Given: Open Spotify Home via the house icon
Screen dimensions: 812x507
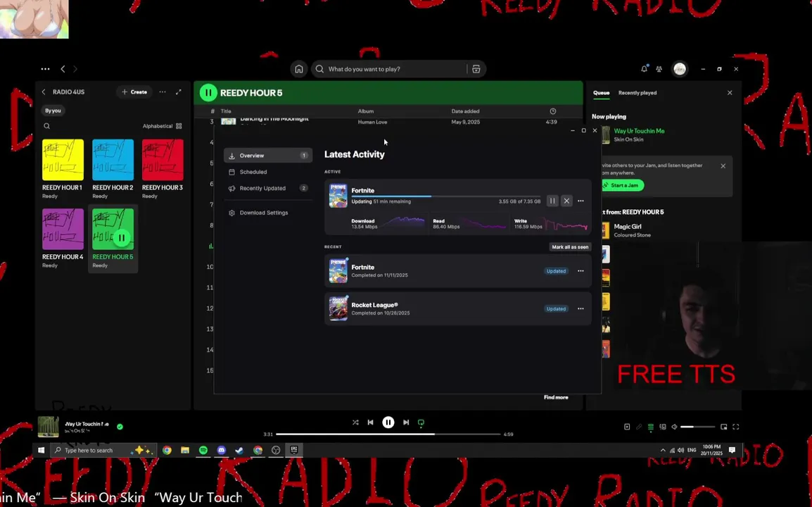Looking at the screenshot, I should 299,69.
